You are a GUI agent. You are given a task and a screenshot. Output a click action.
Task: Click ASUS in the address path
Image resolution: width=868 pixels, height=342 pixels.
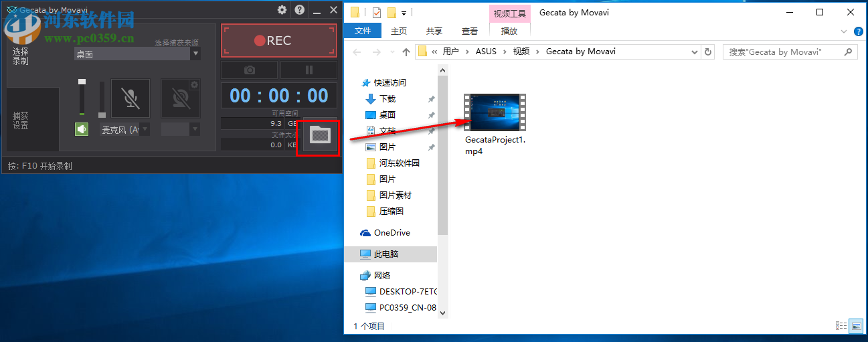pos(487,52)
